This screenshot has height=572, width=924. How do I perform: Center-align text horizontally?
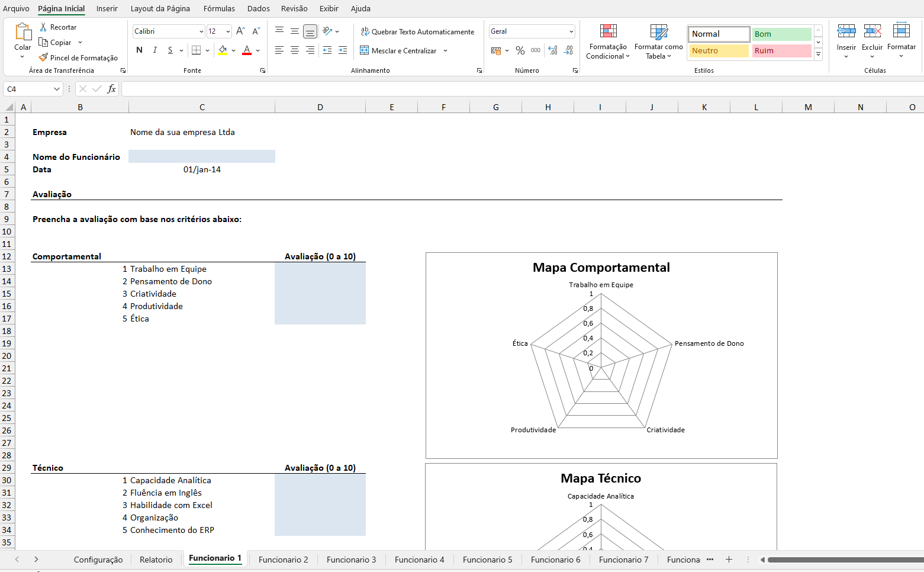pos(294,51)
